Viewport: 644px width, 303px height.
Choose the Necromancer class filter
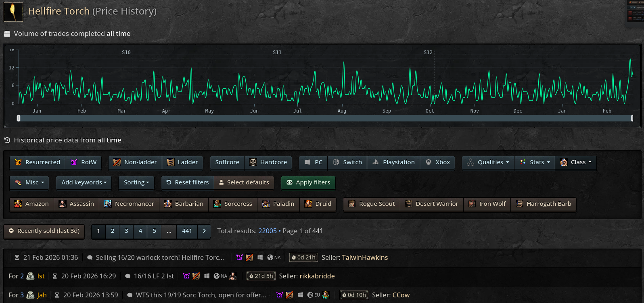(129, 204)
